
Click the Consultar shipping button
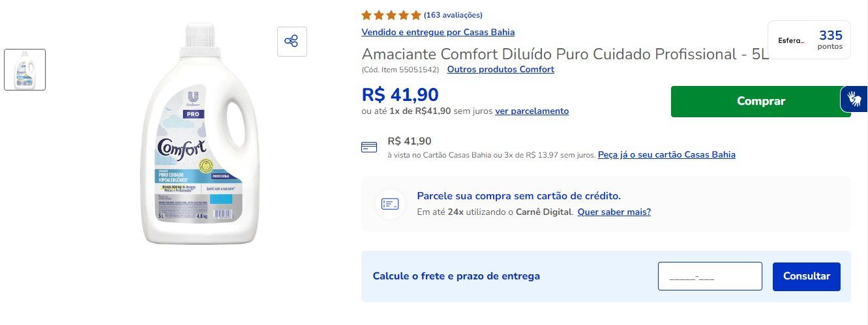807,276
